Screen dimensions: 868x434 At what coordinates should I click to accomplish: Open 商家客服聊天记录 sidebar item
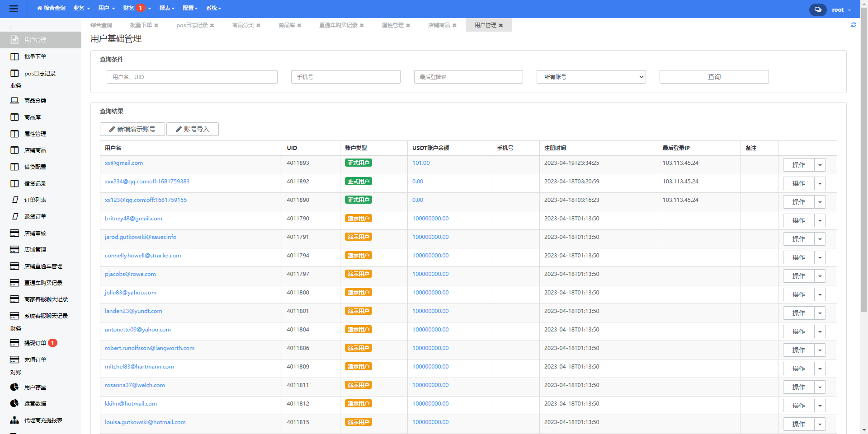click(x=46, y=299)
